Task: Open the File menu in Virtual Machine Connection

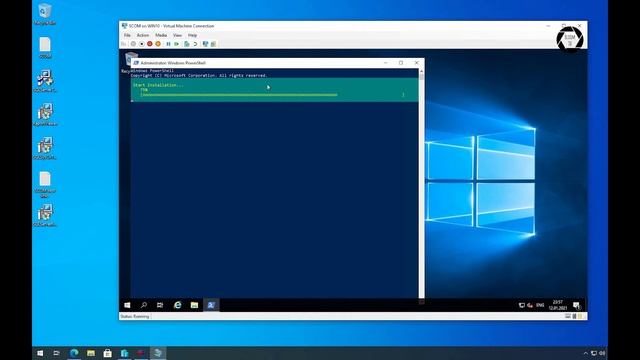Action: click(x=127, y=36)
